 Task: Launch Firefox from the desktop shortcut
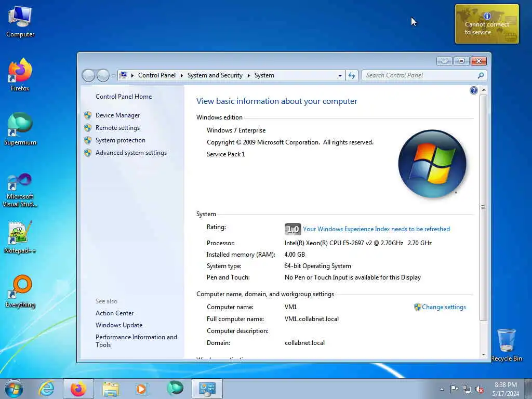point(20,75)
